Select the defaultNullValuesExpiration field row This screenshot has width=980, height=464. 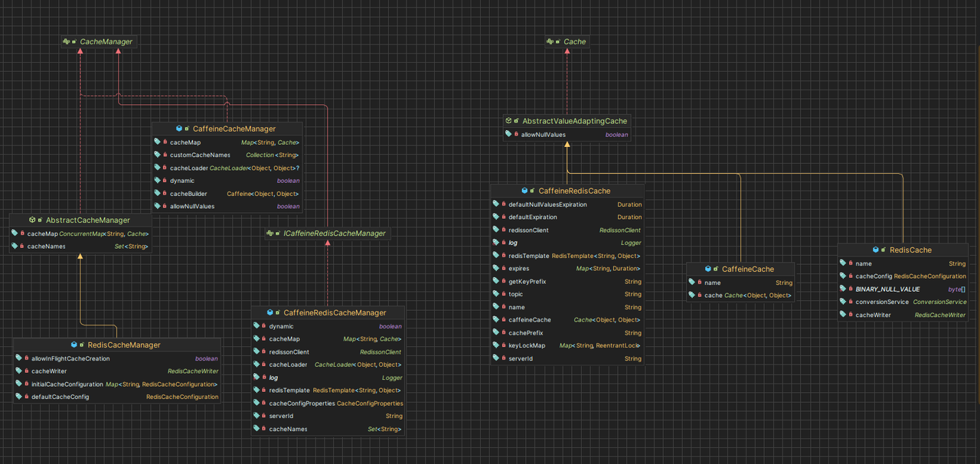pyautogui.click(x=547, y=204)
